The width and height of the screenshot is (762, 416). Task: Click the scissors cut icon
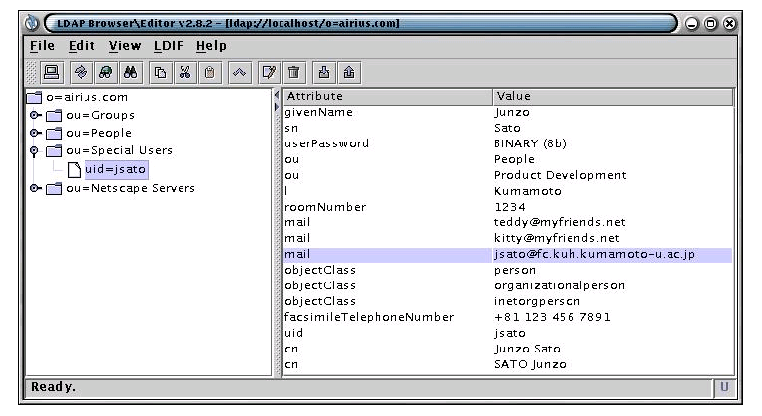click(185, 73)
